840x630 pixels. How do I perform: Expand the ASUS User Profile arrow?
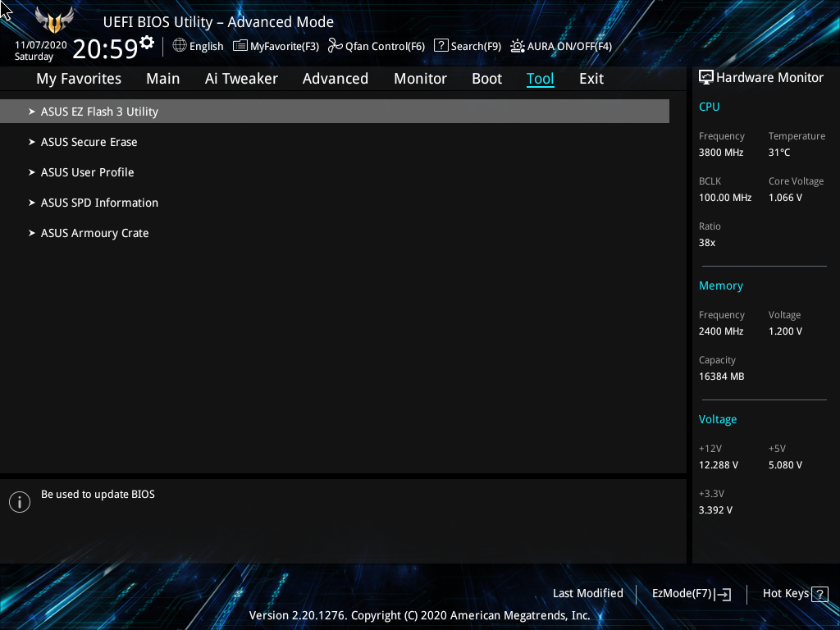click(x=32, y=172)
